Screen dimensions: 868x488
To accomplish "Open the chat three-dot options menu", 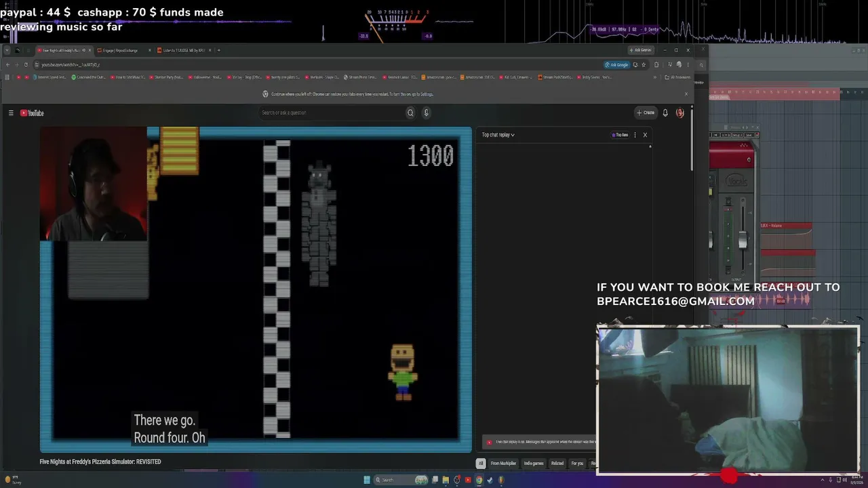I will [635, 135].
